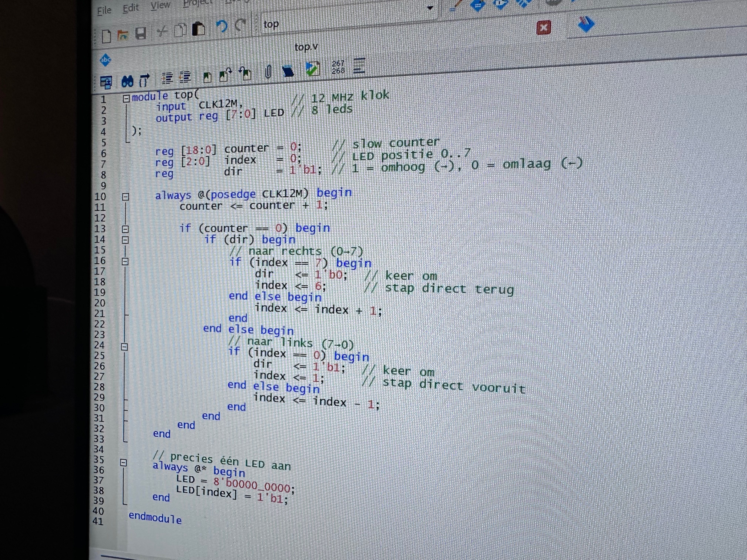Image resolution: width=747 pixels, height=560 pixels.
Task: Open the File menu
Action: [104, 10]
